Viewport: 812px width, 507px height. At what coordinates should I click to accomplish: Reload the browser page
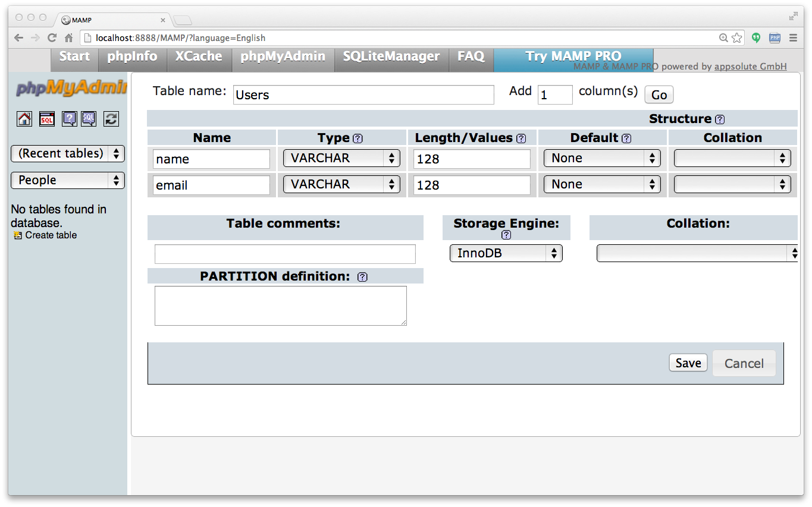click(x=52, y=37)
